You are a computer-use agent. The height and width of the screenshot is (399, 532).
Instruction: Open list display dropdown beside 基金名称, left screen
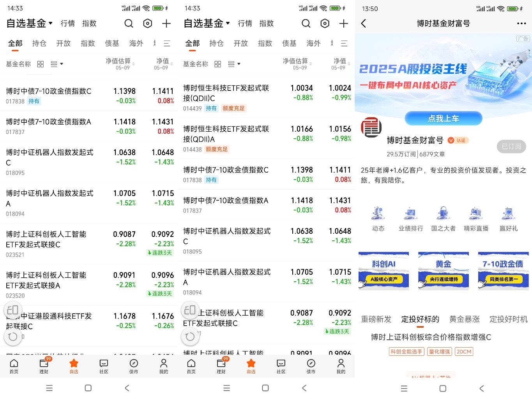point(57,64)
